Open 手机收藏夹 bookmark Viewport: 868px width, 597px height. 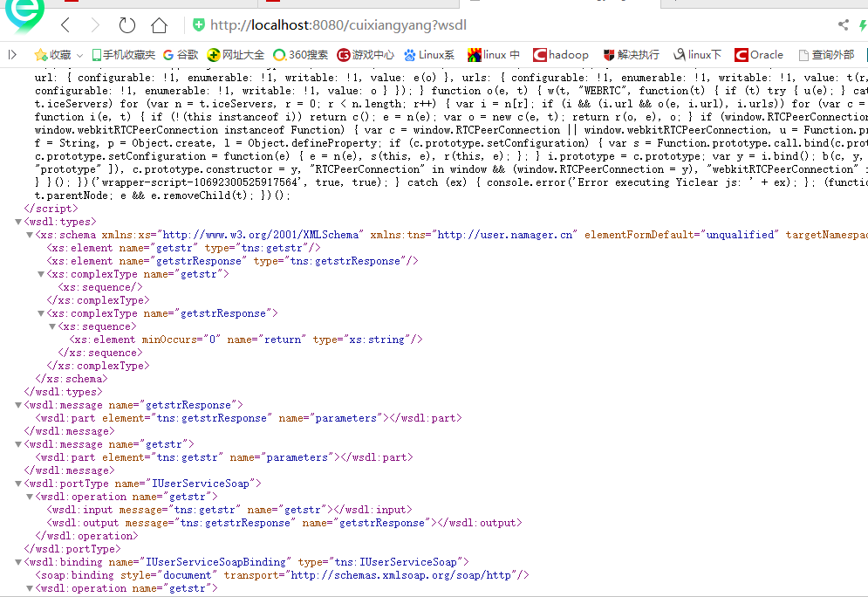(124, 55)
